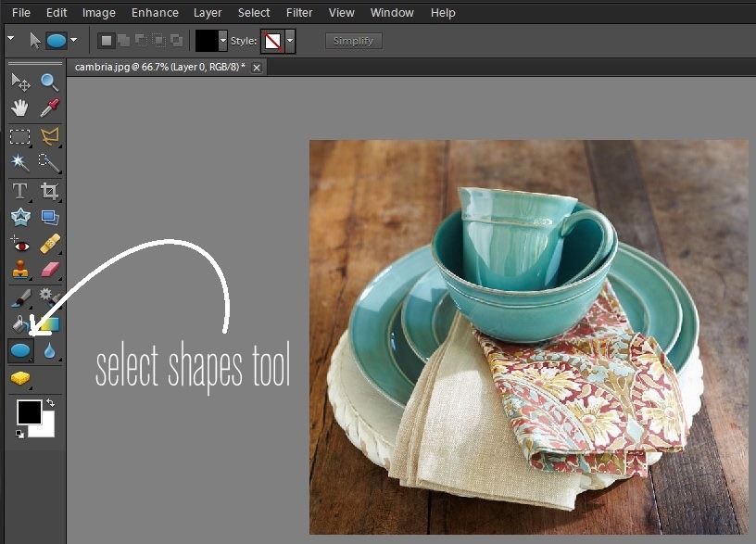Open the Style picker dropdown arrow
756x544 pixels.
(290, 41)
